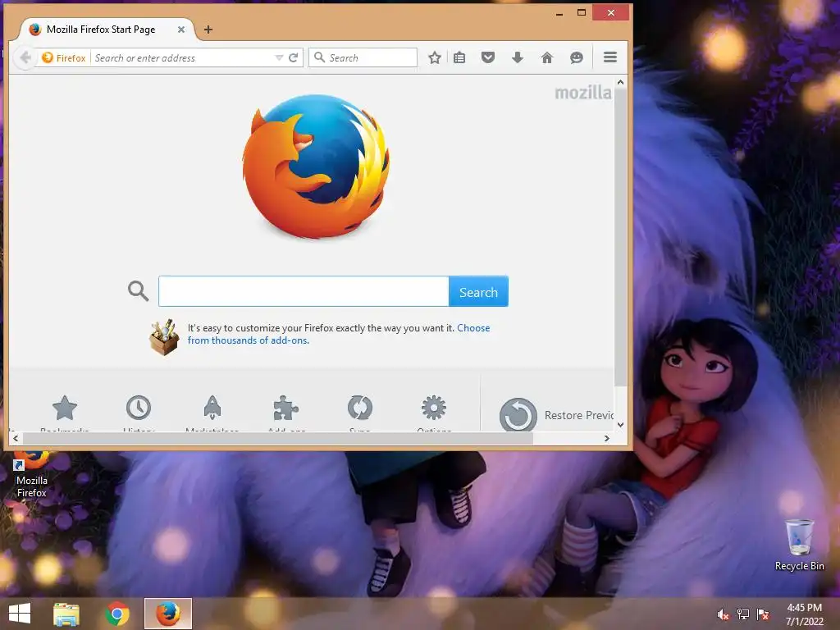840x630 pixels.
Task: Open the Downloads arrow icon
Action: point(518,57)
